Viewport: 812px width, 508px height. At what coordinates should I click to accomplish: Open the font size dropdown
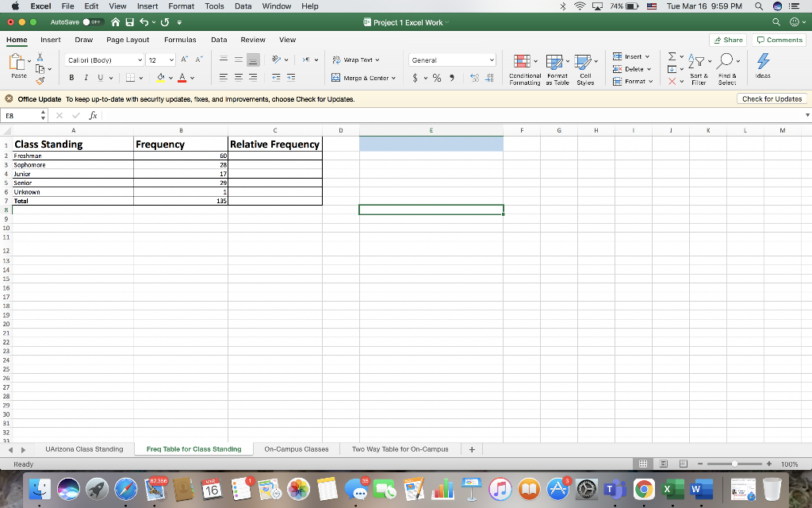click(170, 60)
